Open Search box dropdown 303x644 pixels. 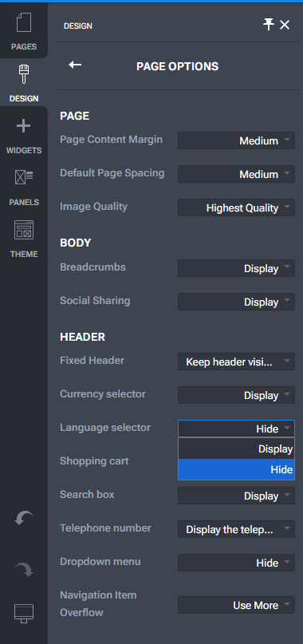pos(236,496)
